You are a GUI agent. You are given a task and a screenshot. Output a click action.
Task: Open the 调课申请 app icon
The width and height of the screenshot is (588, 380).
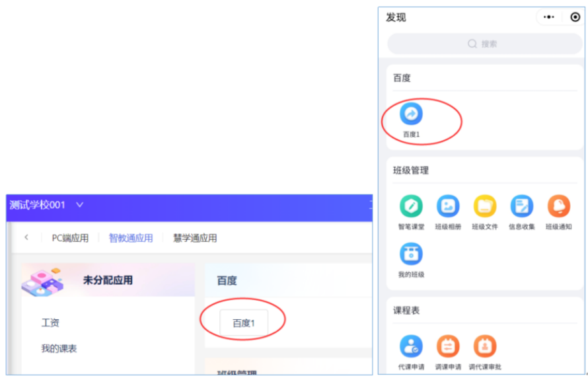(x=448, y=346)
